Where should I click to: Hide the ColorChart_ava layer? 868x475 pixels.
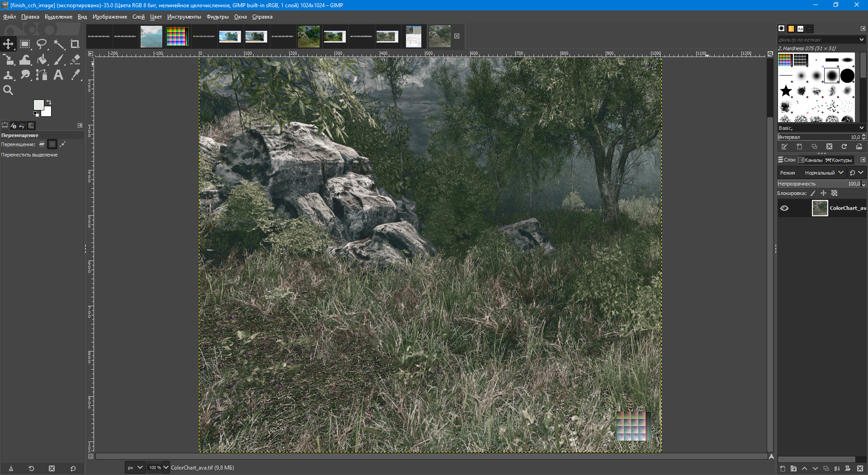tap(784, 208)
